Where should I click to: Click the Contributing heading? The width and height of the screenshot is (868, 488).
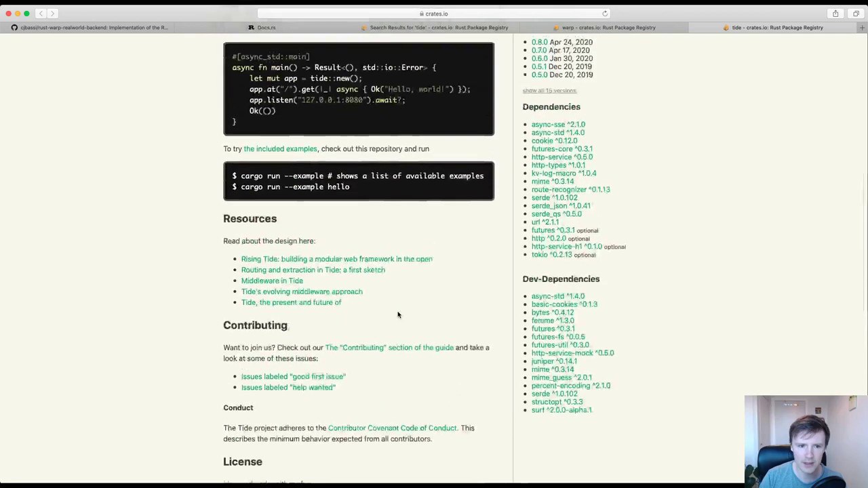(255, 325)
